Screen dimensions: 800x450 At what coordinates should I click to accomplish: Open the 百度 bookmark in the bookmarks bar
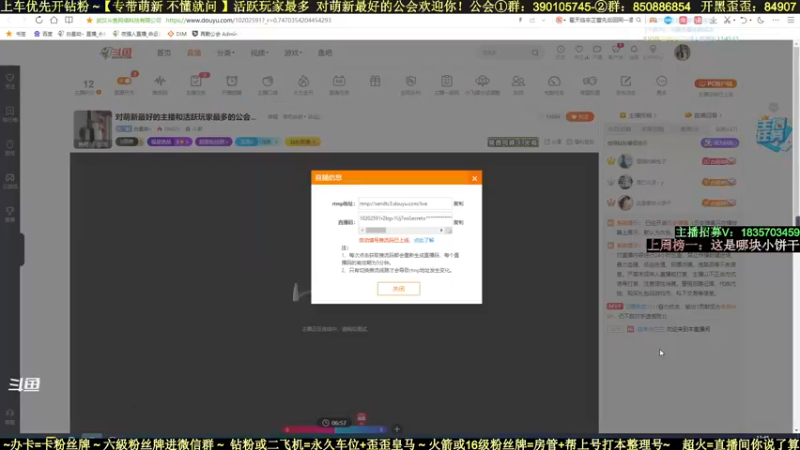[x=43, y=34]
